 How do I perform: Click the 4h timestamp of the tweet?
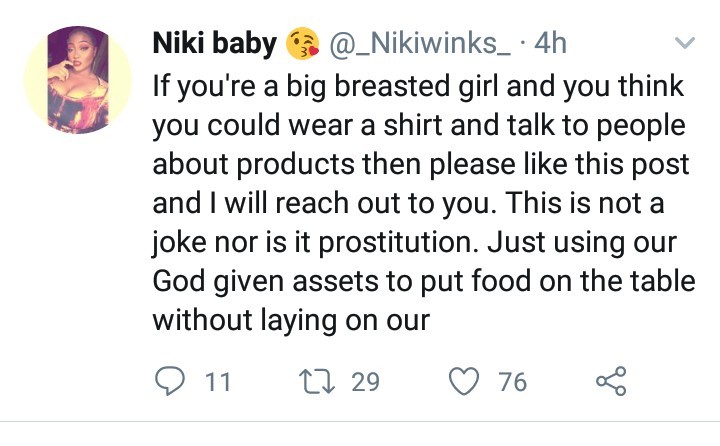(x=551, y=43)
